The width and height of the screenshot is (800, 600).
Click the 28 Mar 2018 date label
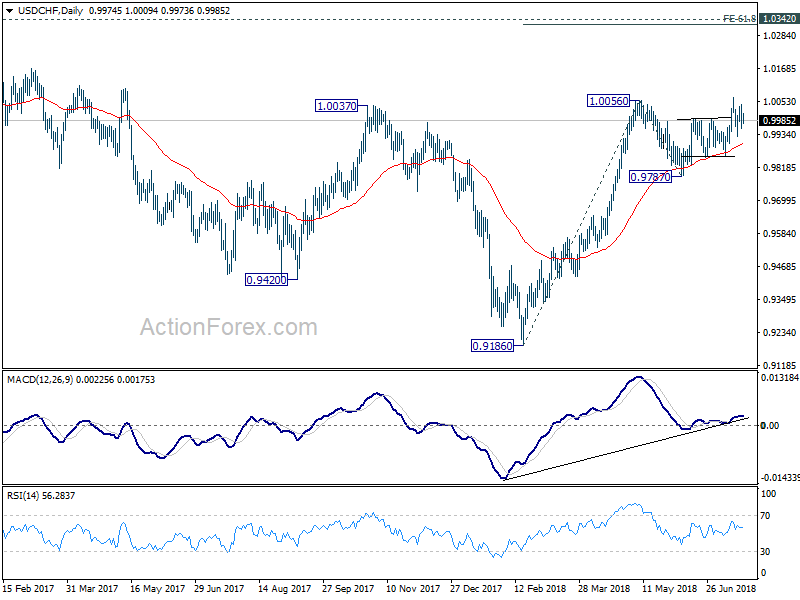click(605, 588)
